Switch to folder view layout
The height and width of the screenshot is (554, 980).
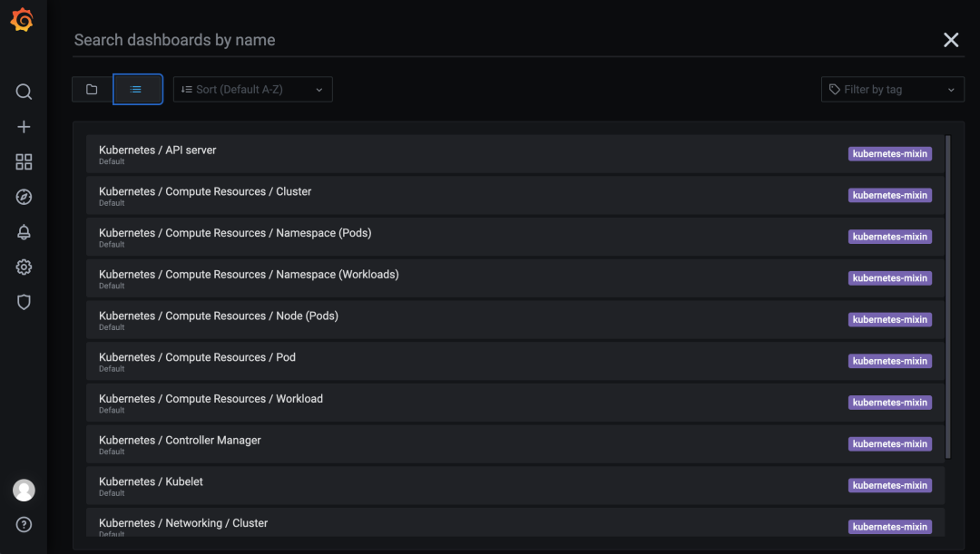pyautogui.click(x=92, y=90)
